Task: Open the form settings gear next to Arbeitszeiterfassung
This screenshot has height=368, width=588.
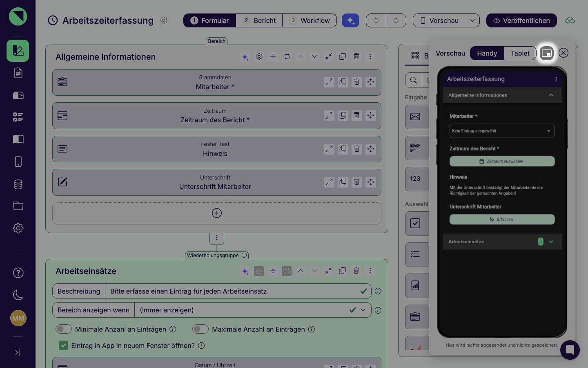Action: pyautogui.click(x=164, y=20)
